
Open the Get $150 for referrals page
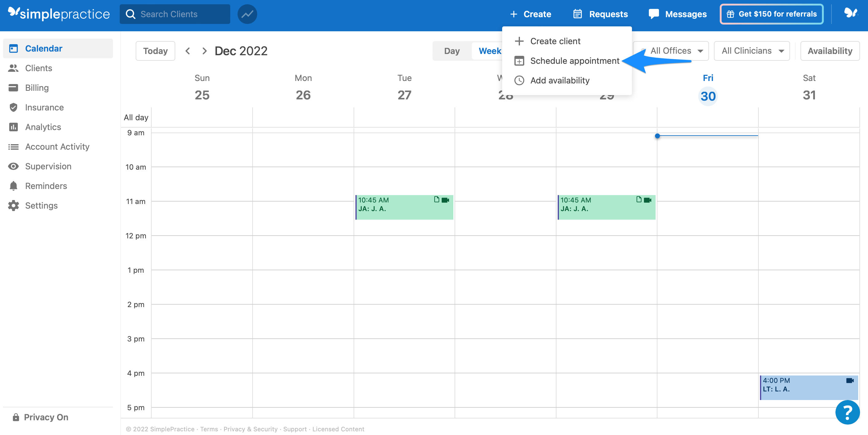click(771, 14)
